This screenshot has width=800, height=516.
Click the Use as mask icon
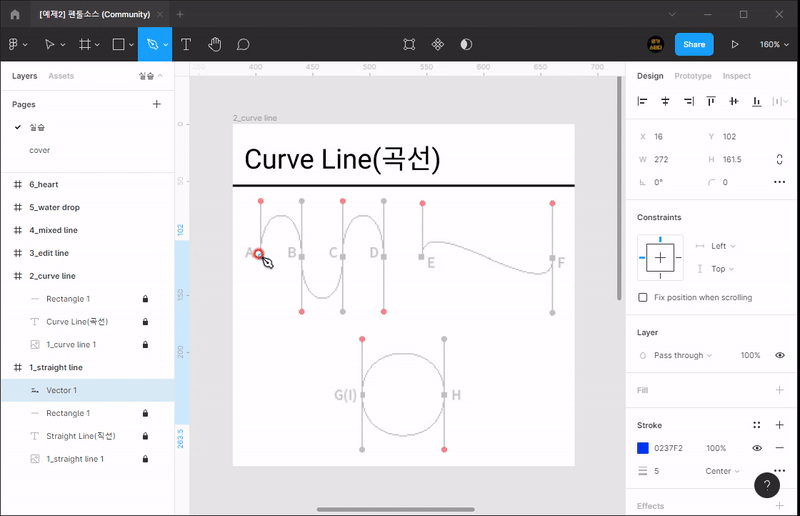click(x=466, y=44)
